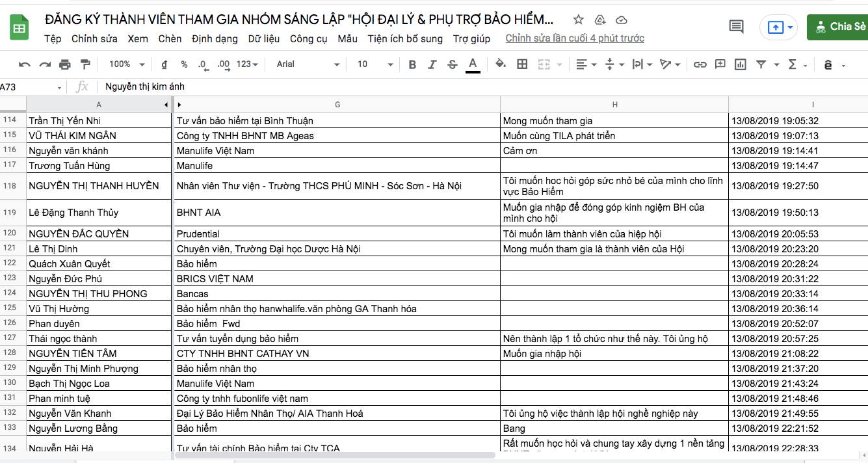Open the Dữ liệu menu

point(263,38)
